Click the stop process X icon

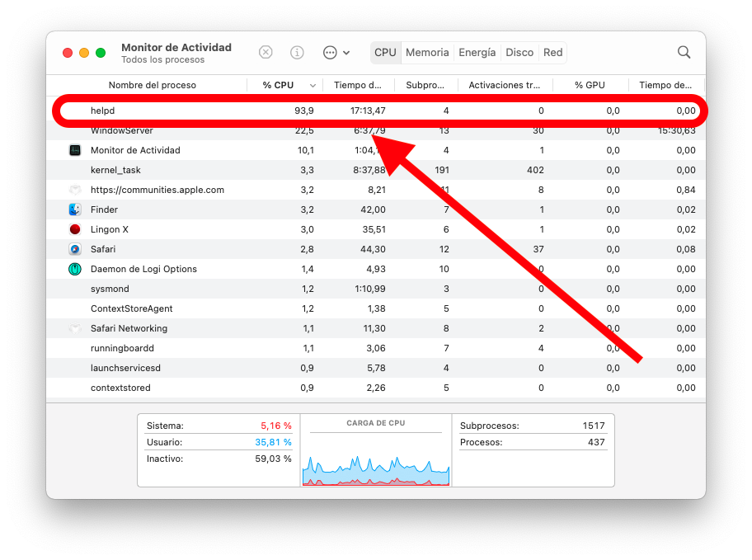coord(266,52)
